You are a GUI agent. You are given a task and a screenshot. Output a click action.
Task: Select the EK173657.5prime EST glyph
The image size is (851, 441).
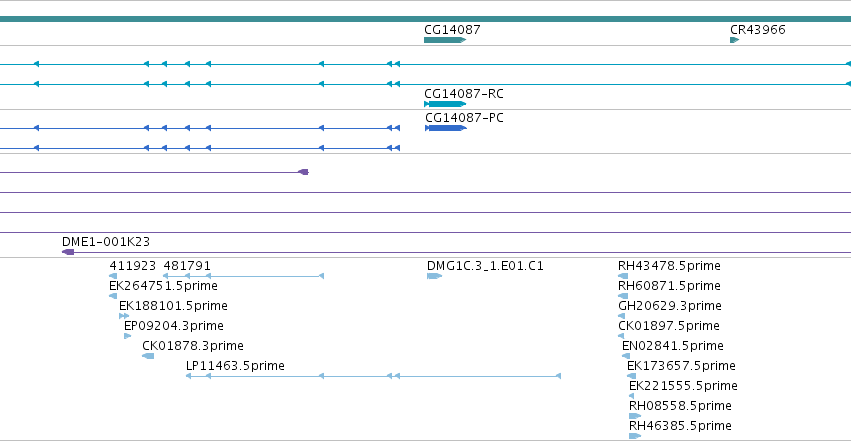click(631, 376)
